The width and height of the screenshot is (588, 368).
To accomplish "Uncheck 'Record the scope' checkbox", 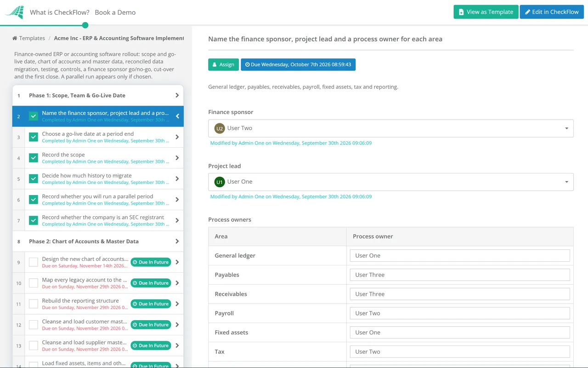I will click(x=34, y=158).
